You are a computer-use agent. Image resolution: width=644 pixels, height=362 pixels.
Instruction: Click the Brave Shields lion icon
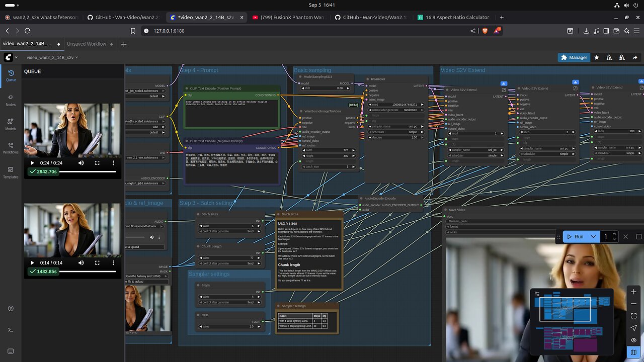coord(485,31)
